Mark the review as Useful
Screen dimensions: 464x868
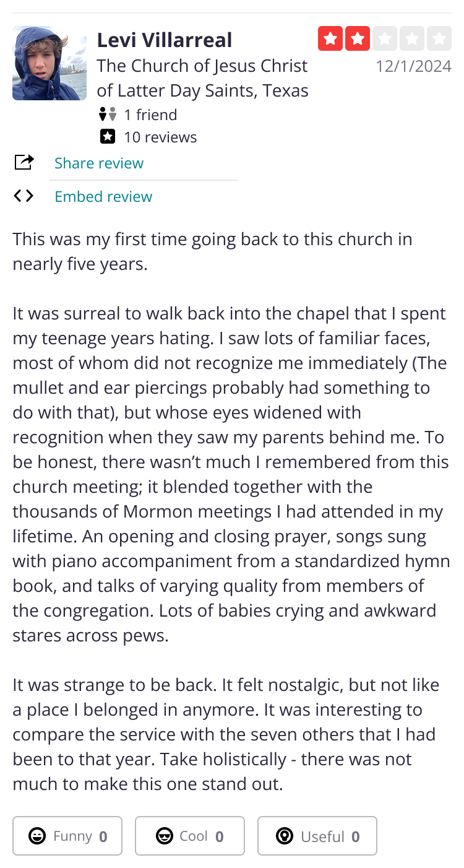coord(317,836)
